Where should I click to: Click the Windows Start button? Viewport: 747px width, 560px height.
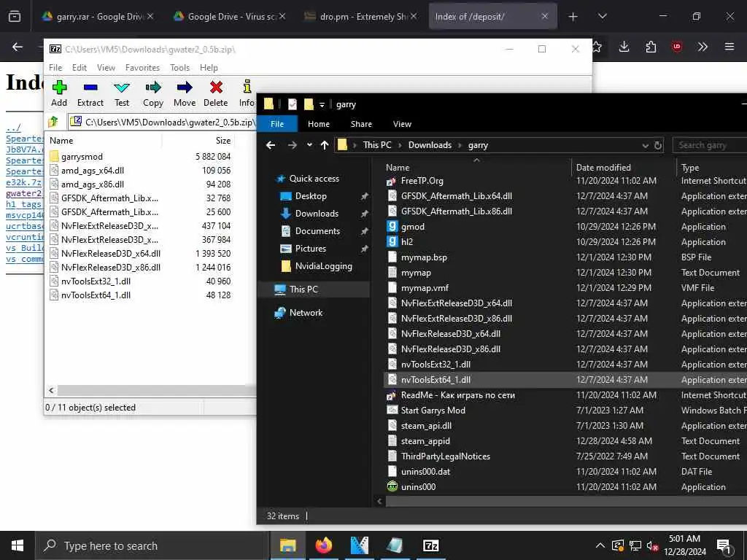click(18, 545)
